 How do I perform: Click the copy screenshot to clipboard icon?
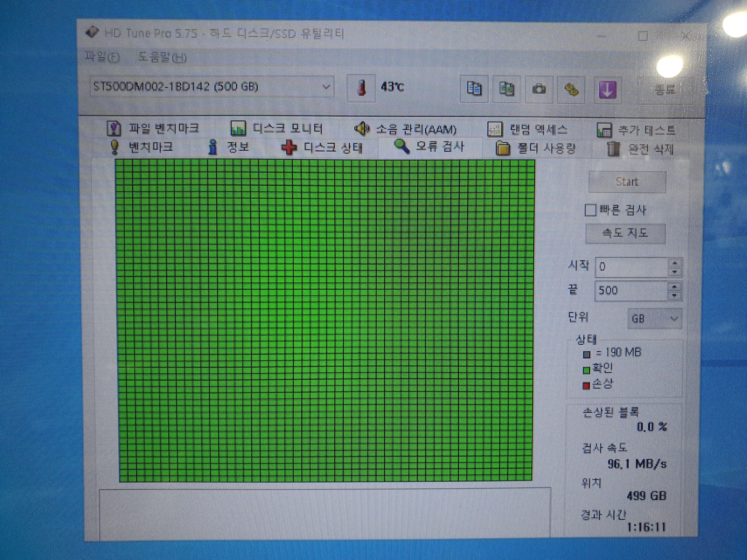[507, 89]
